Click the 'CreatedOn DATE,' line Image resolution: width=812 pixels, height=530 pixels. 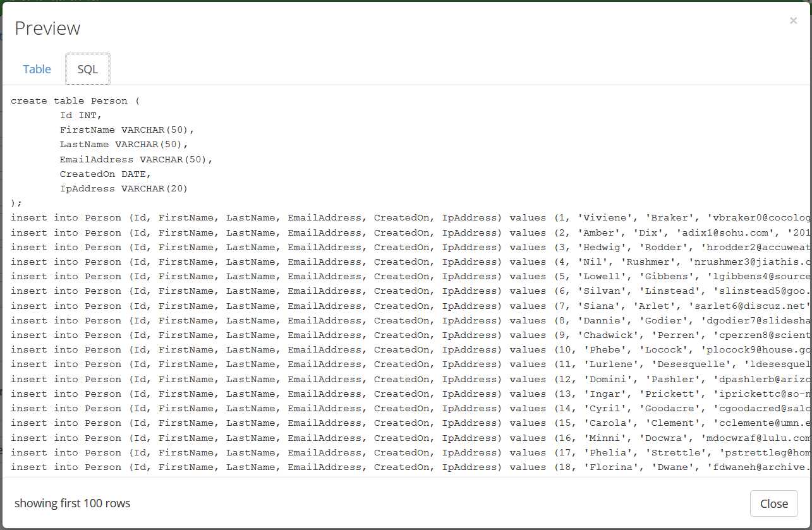[106, 174]
